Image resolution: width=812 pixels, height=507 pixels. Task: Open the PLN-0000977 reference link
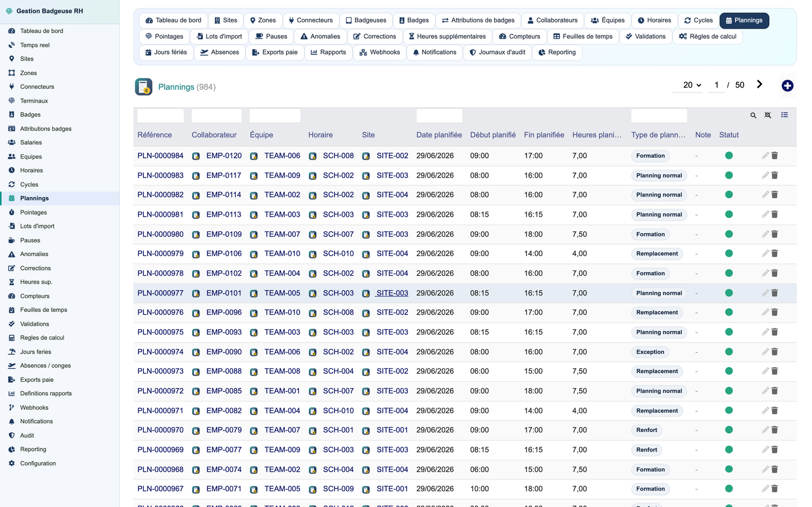coord(160,293)
